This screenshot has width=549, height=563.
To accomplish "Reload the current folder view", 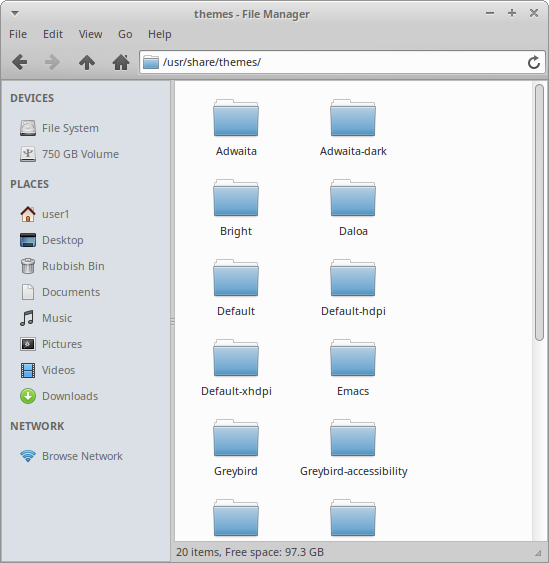I will click(534, 62).
